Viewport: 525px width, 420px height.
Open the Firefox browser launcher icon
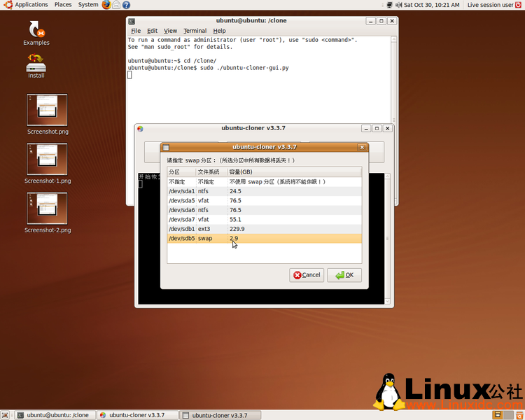pyautogui.click(x=106, y=5)
